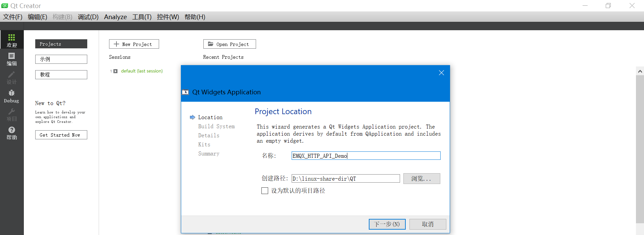
Task: Open the Analyze menu
Action: [115, 17]
